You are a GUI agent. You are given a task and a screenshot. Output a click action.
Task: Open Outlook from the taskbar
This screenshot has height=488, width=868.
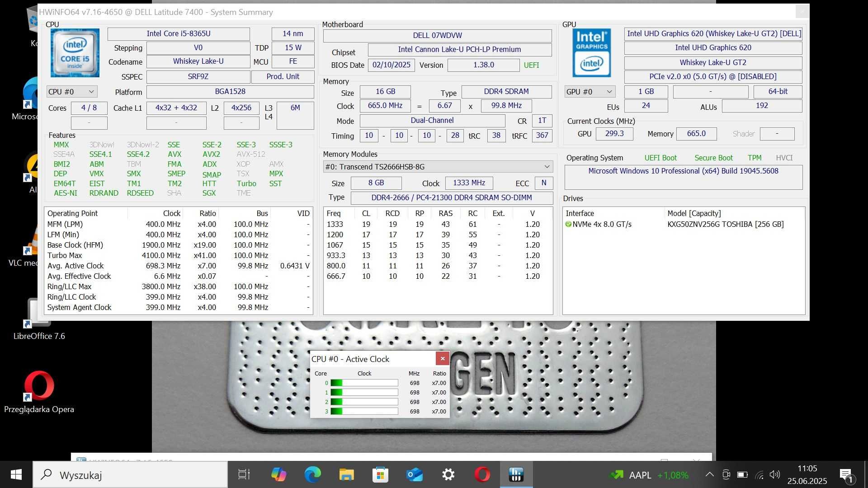point(414,474)
